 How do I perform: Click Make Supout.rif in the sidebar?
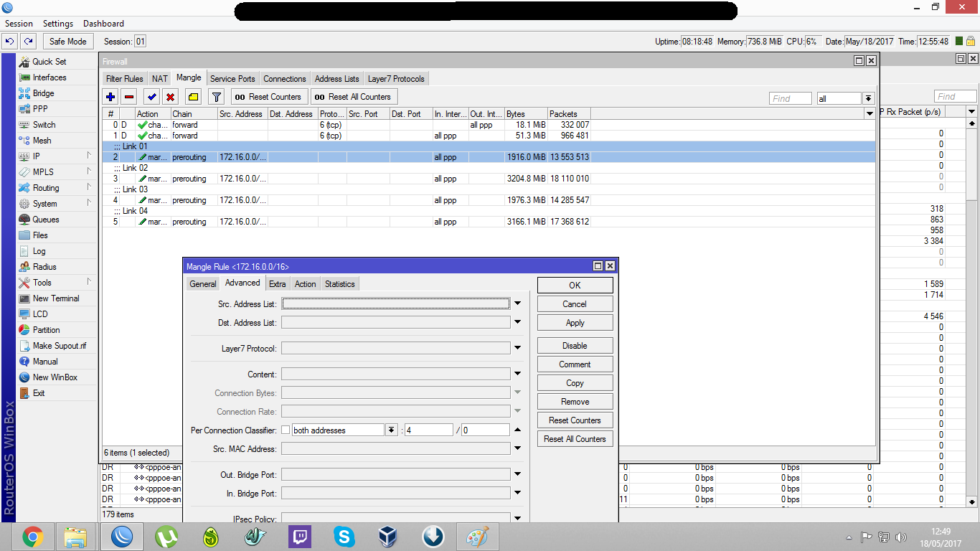(x=60, y=346)
